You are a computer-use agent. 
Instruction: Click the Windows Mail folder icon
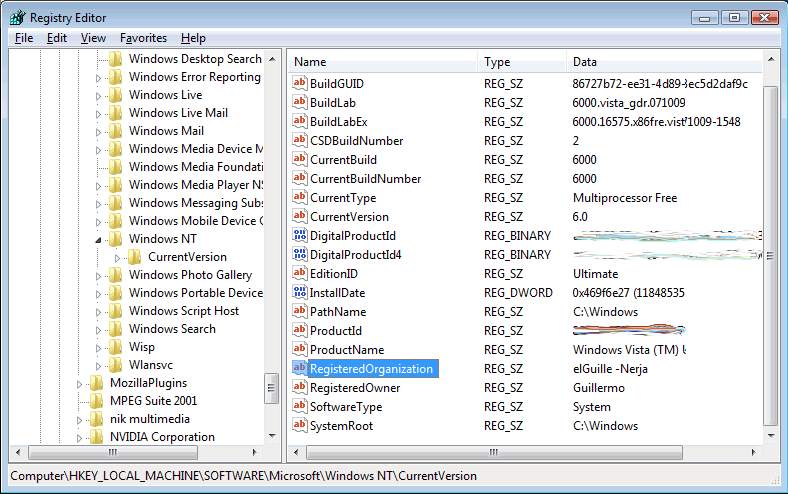tap(116, 131)
